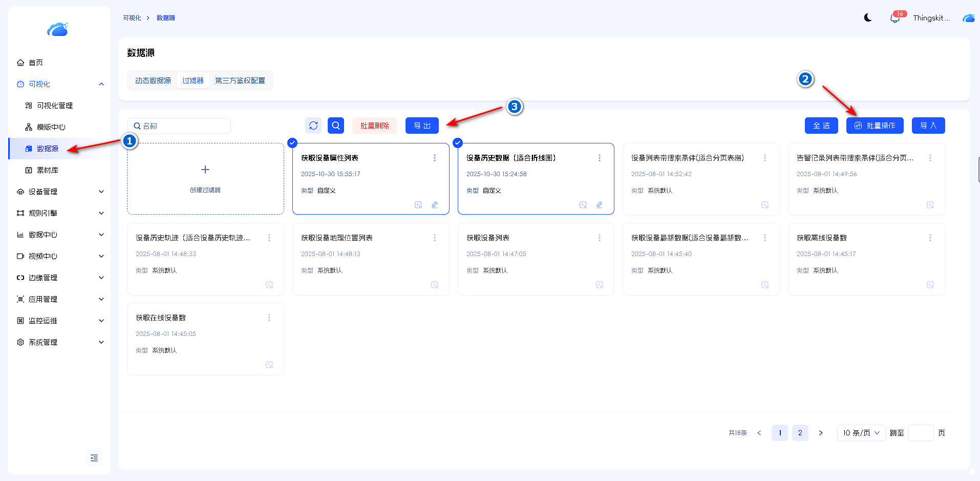Deselect the 设备历史数据 card checkmark
980x481 pixels.
click(458, 143)
